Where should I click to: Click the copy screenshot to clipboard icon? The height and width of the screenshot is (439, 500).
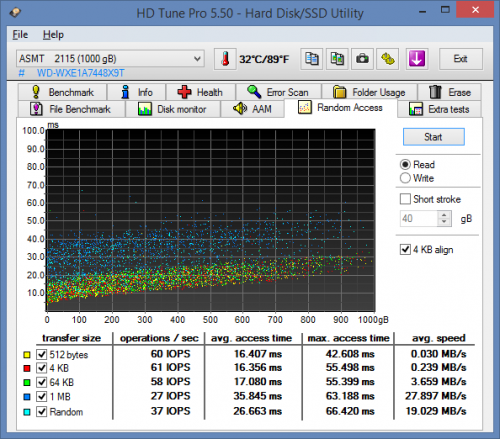[x=337, y=59]
